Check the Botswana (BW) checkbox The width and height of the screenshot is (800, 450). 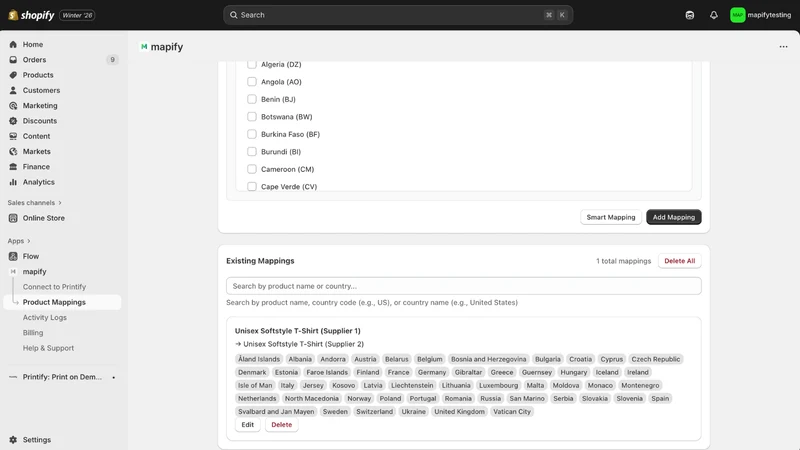[x=252, y=116]
